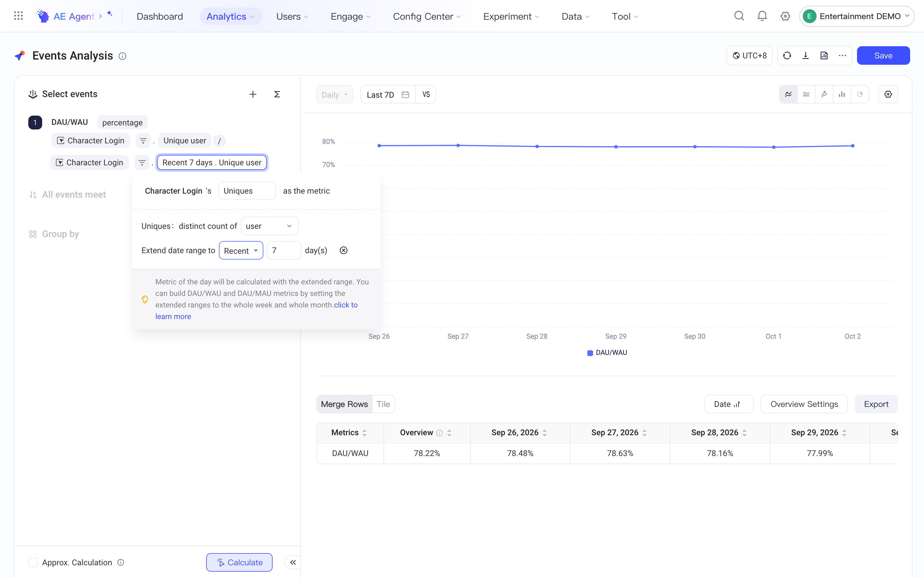Open the Dashboard tab
924x578 pixels.
coord(160,16)
